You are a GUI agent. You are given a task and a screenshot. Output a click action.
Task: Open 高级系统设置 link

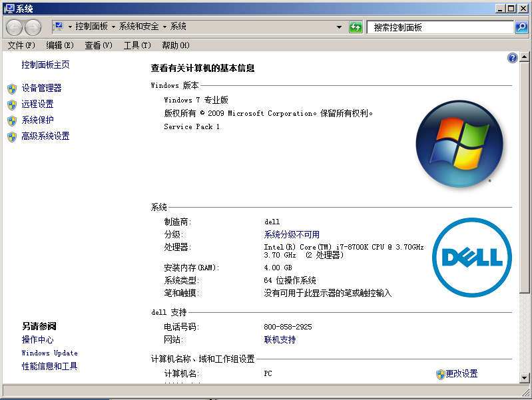point(45,136)
